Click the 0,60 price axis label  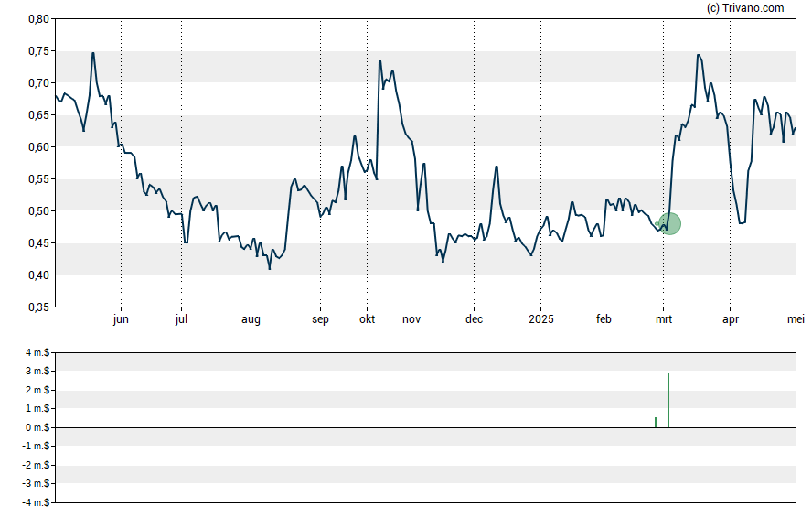click(38, 147)
